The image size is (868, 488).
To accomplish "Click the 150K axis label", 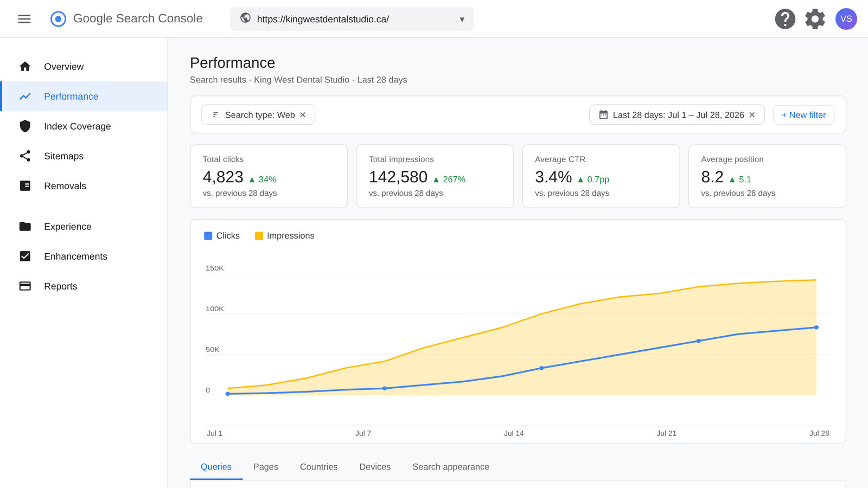I will pos(215,268).
